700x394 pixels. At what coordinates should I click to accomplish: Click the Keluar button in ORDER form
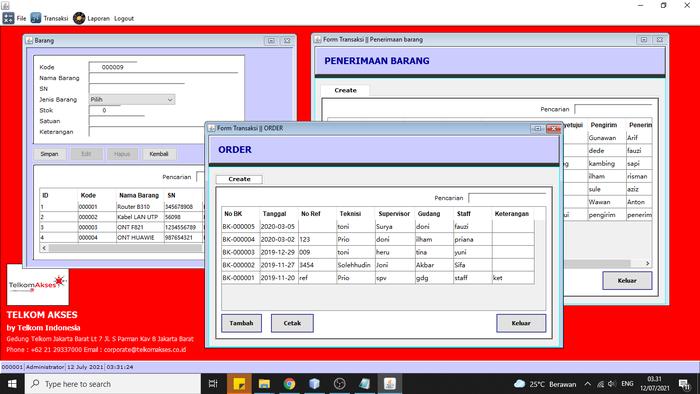(x=521, y=323)
